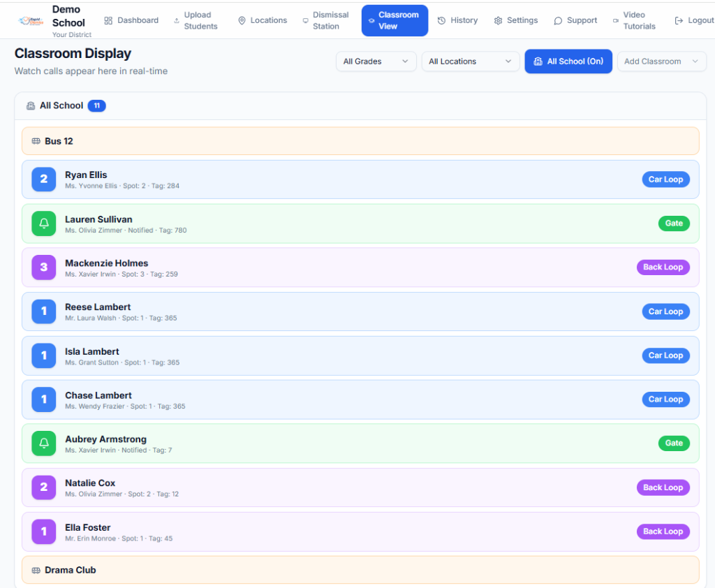Click the Dismissal Station monitor icon
Viewport: 715px width, 588px height.
[x=306, y=20]
